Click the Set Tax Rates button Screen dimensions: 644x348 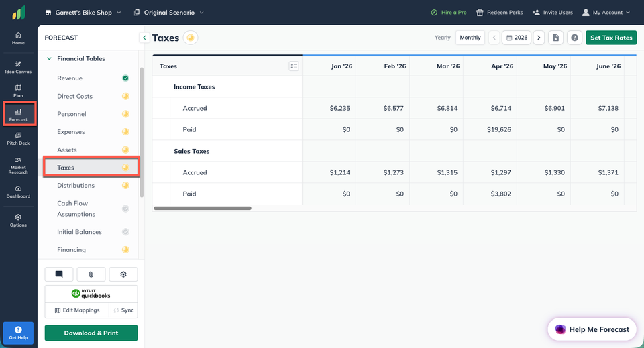pos(611,38)
